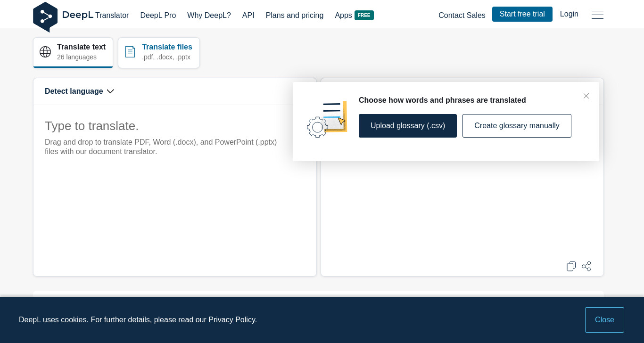The width and height of the screenshot is (644, 343).
Task: Switch to the Translate text tab
Action: pyautogui.click(x=73, y=52)
